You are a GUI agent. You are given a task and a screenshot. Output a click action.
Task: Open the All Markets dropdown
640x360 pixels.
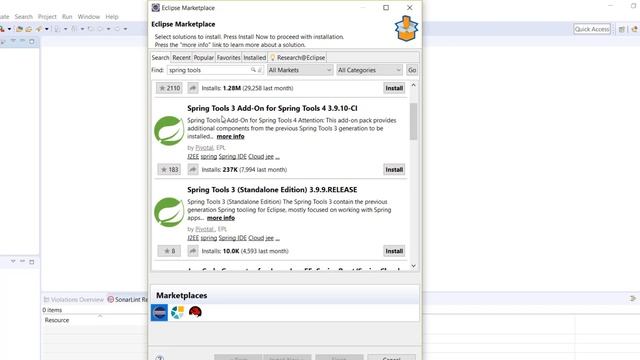point(300,70)
